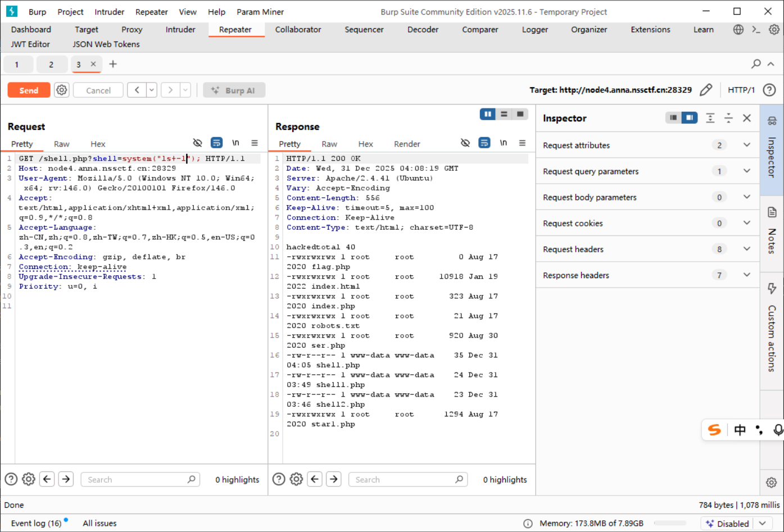Edit the target with the pencil icon
The height and width of the screenshot is (532, 784).
[706, 90]
